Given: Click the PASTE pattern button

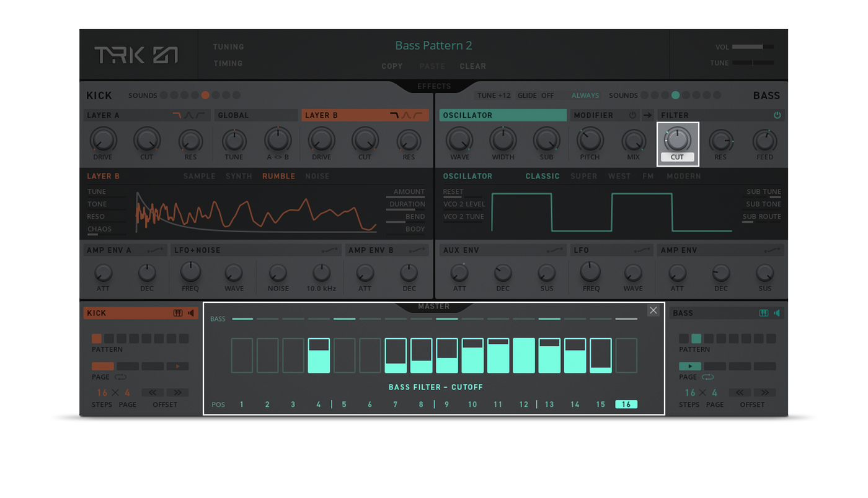Looking at the screenshot, I should point(432,66).
